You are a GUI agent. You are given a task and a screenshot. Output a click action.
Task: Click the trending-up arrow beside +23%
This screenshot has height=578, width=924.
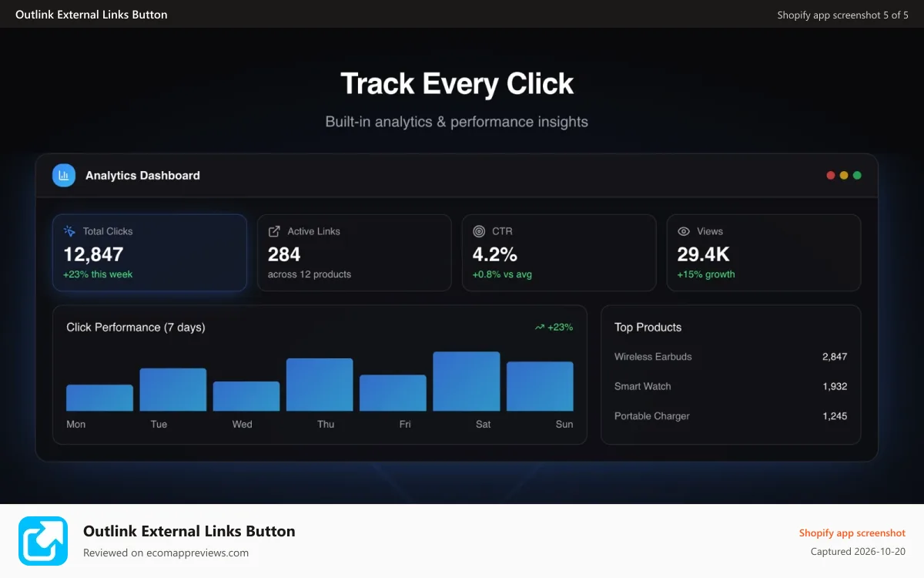coord(540,328)
